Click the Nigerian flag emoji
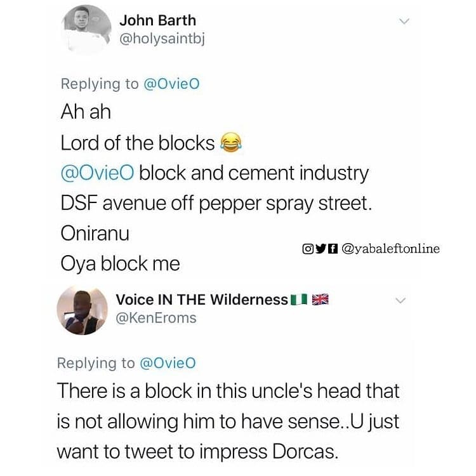Screen dimensions: 476x476 pos(298,299)
